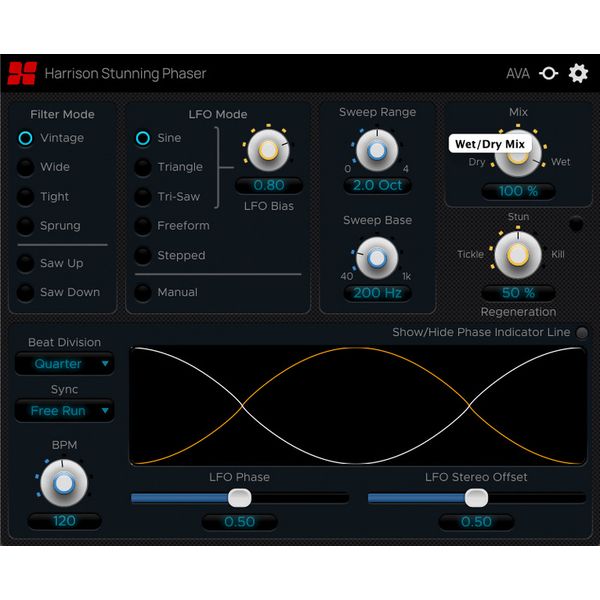Toggle the LED button beside Stun

click(x=576, y=224)
